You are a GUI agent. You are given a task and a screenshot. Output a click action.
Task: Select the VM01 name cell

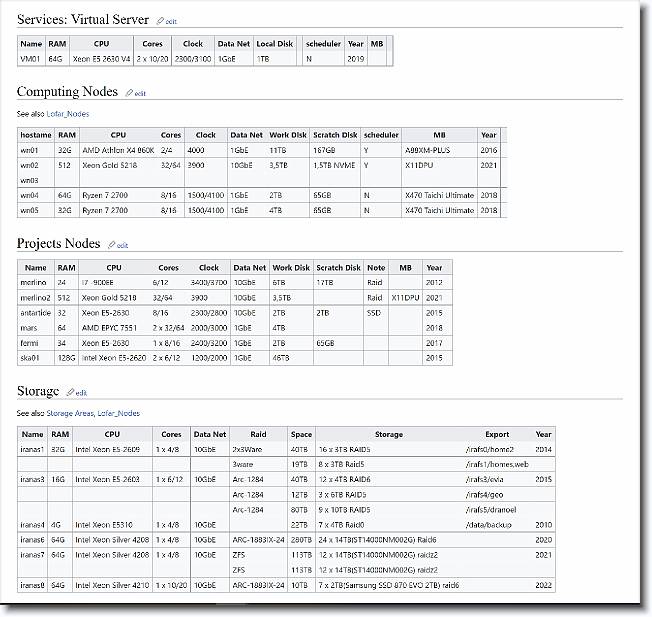pos(30,59)
